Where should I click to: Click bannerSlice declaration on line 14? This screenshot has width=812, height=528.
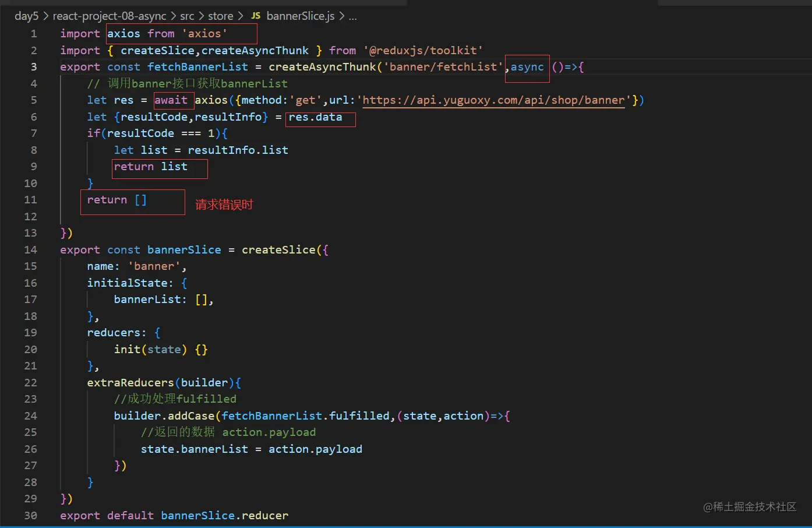click(184, 250)
